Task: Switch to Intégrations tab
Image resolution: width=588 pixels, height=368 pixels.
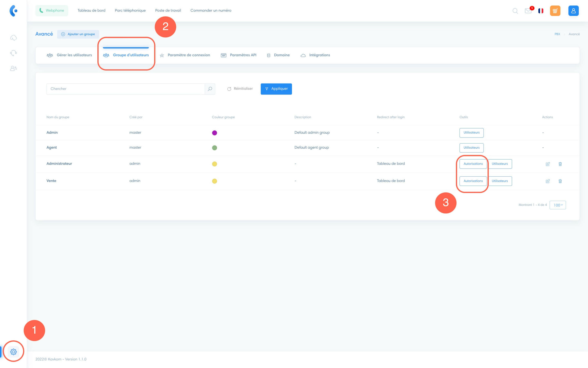Action: pos(315,55)
